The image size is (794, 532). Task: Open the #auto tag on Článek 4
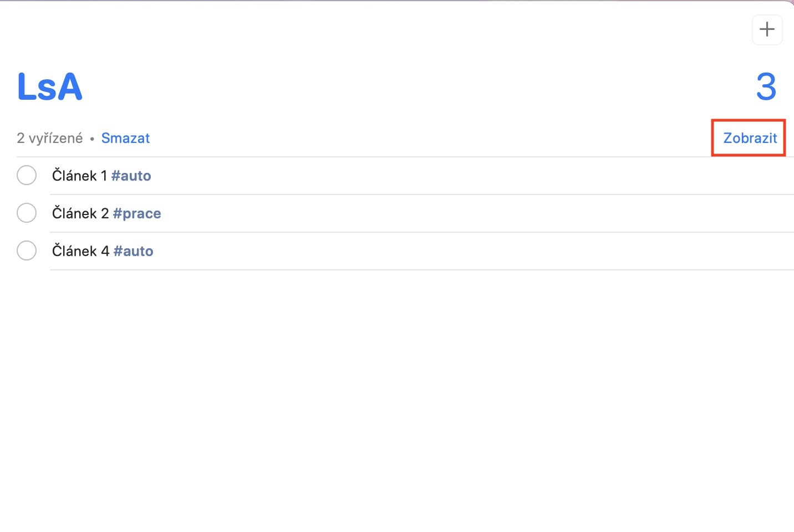(x=134, y=251)
